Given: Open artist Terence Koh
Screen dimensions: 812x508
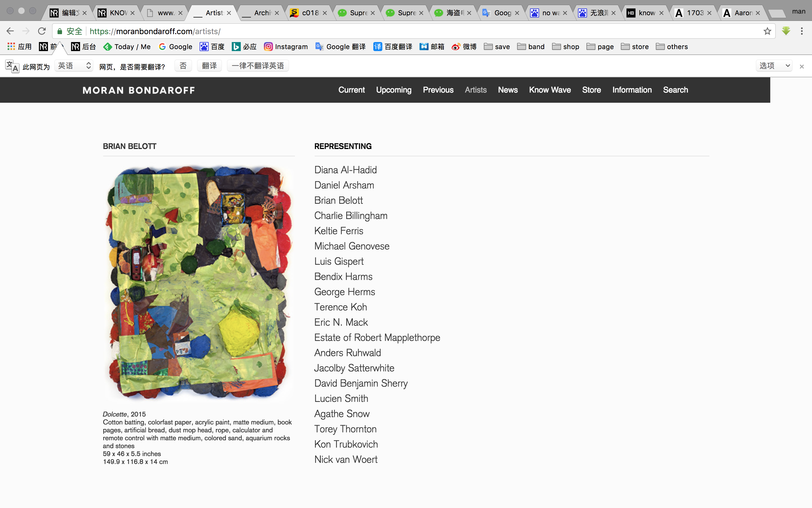Looking at the screenshot, I should tap(341, 307).
